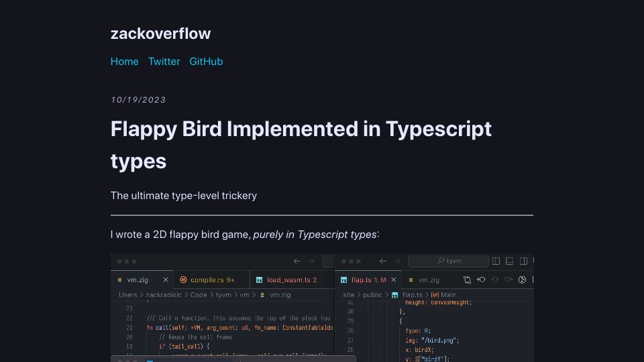
Task: Click the Rust icon on compile.rs tab
Action: (183, 280)
